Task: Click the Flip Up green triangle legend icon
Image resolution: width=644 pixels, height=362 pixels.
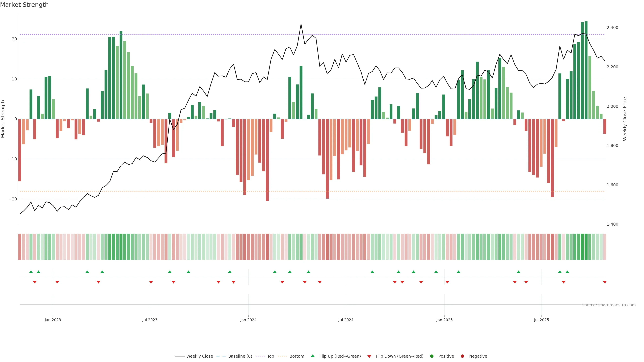Action: click(x=312, y=356)
